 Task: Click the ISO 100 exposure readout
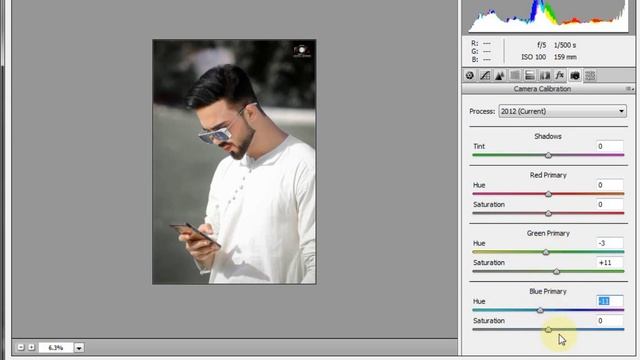(x=533, y=57)
